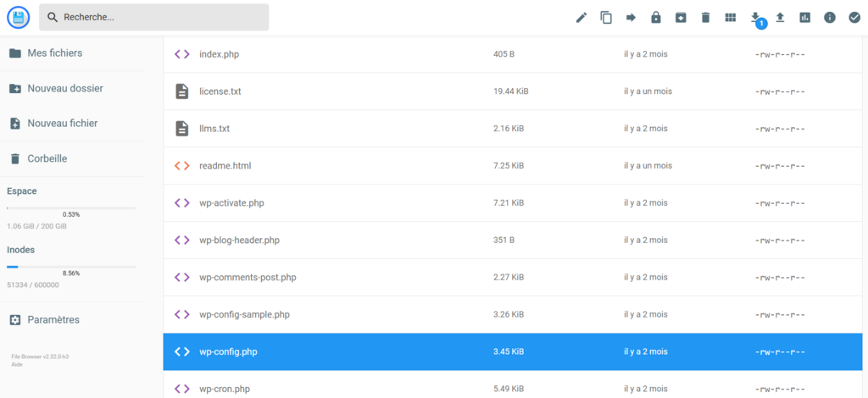Click the 405 B size of index.php

pyautogui.click(x=504, y=54)
